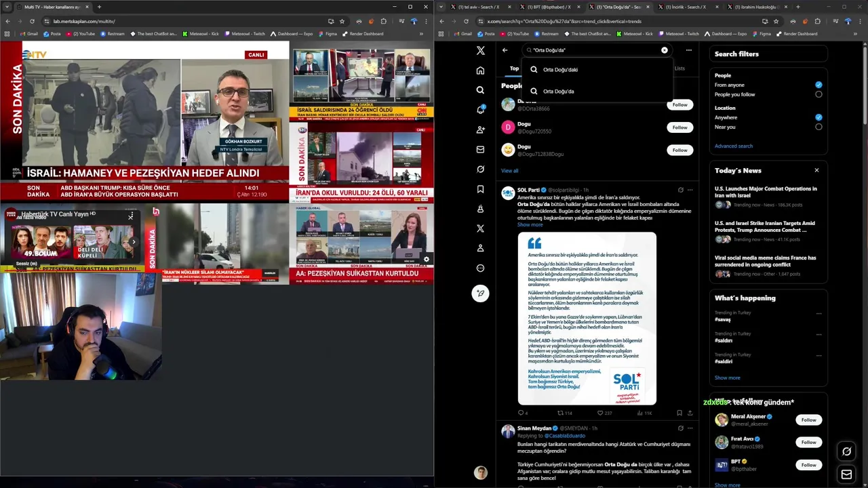
Task: Go back with the X search back arrow
Action: point(505,50)
